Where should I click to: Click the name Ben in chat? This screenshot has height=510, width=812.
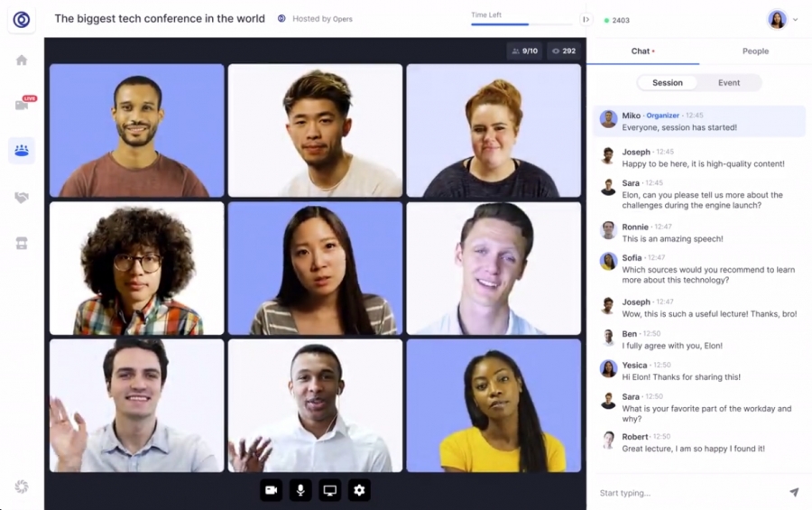click(629, 334)
